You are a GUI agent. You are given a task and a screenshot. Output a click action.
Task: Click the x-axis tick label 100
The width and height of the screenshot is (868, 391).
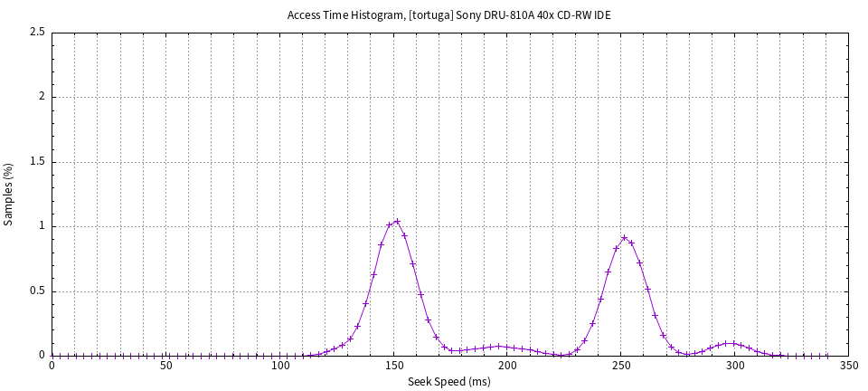coord(279,366)
